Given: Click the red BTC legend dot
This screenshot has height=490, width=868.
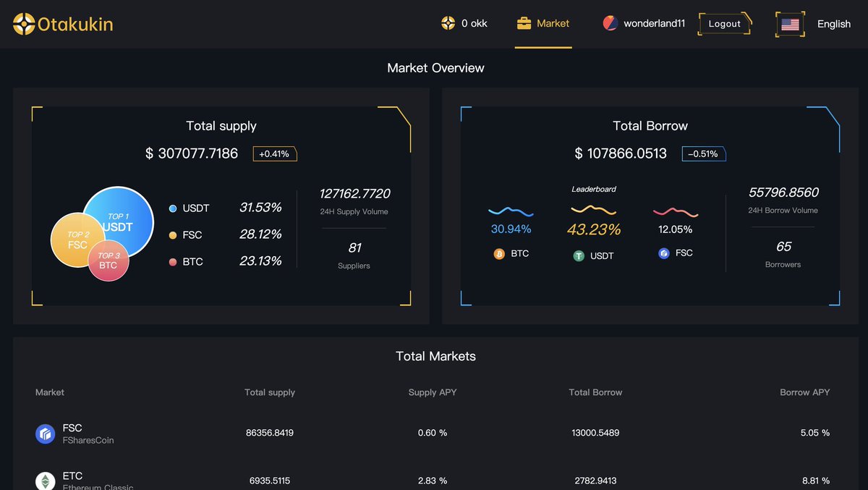Looking at the screenshot, I should pyautogui.click(x=173, y=262).
